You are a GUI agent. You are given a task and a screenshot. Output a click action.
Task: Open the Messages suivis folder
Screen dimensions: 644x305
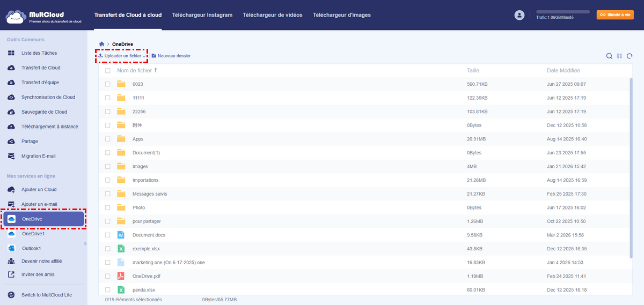point(149,194)
